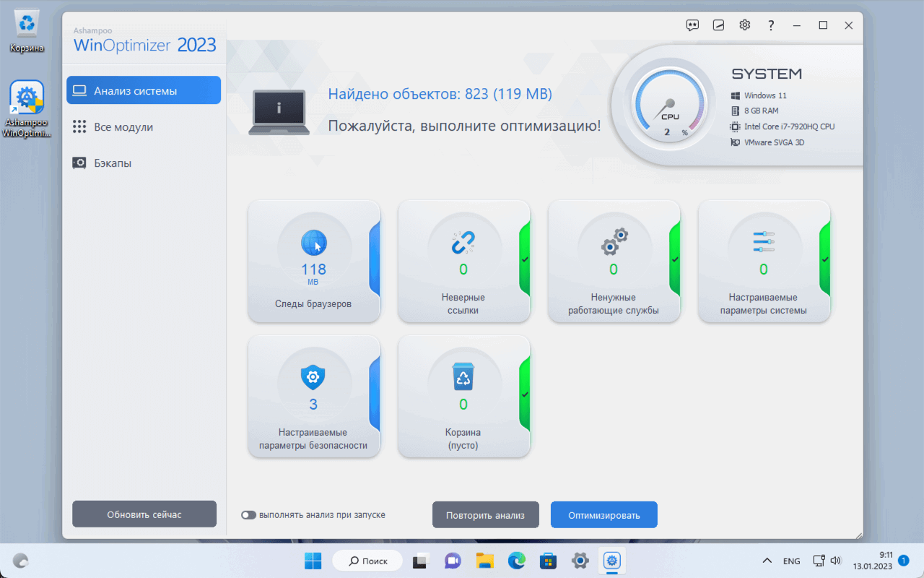The image size is (924, 578).
Task: Click the number 3 on security card
Action: click(x=313, y=404)
